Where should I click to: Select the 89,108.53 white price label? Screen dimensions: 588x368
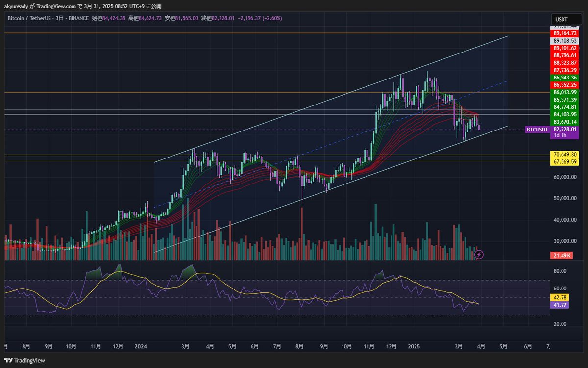pos(564,41)
